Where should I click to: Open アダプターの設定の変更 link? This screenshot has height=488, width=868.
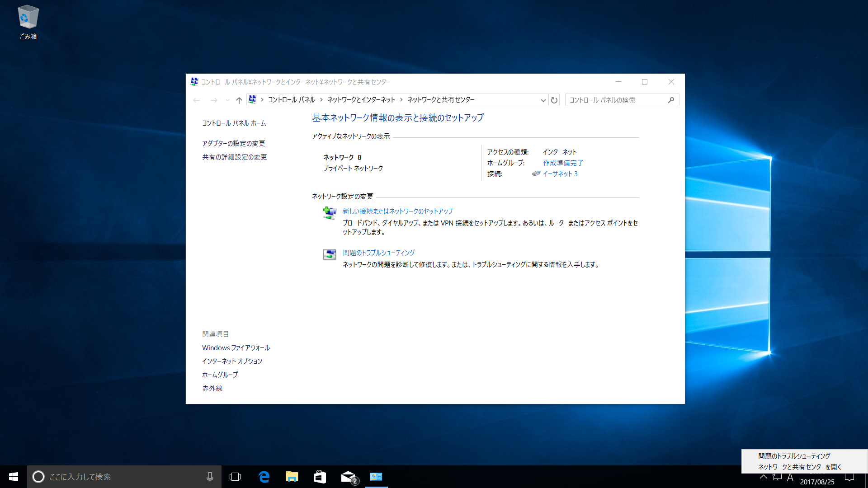pyautogui.click(x=233, y=143)
